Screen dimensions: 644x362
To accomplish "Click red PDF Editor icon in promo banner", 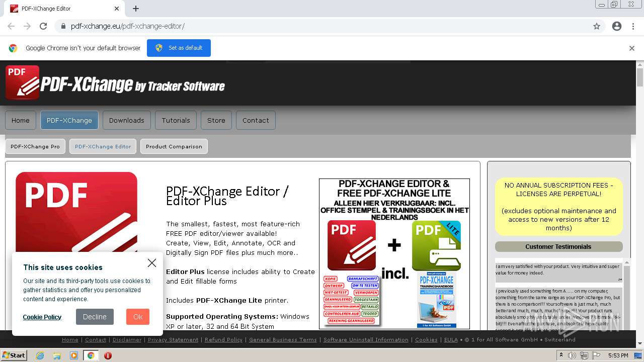I will click(x=352, y=245).
